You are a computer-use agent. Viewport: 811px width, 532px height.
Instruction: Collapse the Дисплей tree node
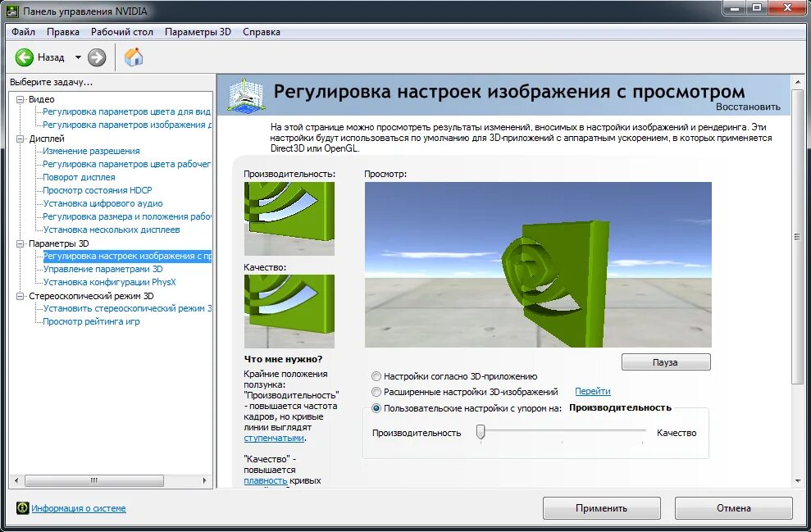click(21, 139)
